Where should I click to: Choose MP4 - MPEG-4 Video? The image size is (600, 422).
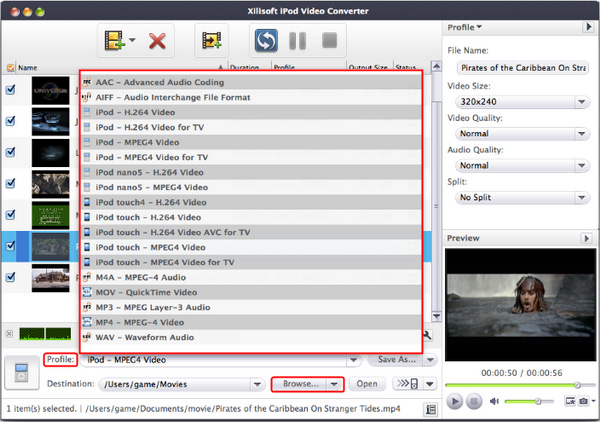coord(251,322)
